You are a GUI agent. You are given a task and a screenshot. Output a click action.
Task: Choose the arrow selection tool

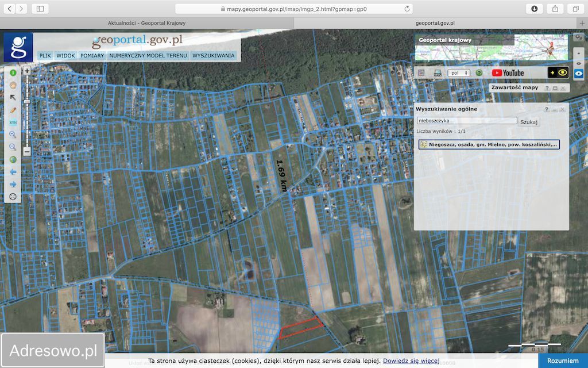pyautogui.click(x=13, y=97)
